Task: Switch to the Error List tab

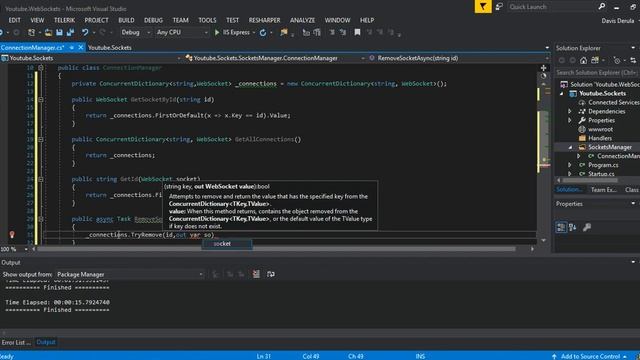Action: 16,342
